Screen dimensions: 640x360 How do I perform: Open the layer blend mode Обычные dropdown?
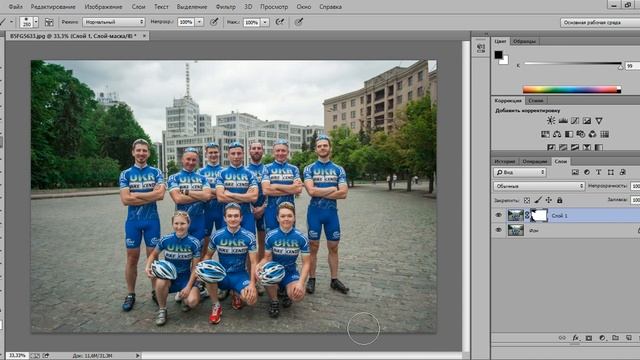[539, 186]
